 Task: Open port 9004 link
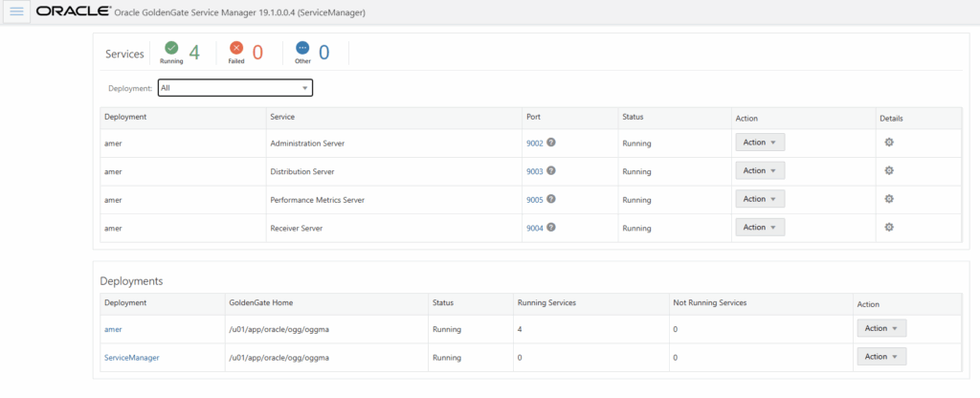pyautogui.click(x=535, y=228)
